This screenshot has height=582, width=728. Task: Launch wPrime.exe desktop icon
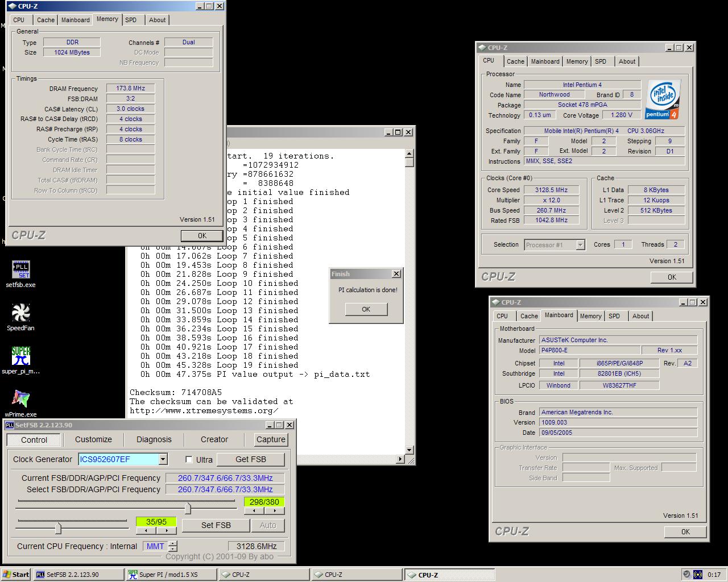tap(21, 404)
